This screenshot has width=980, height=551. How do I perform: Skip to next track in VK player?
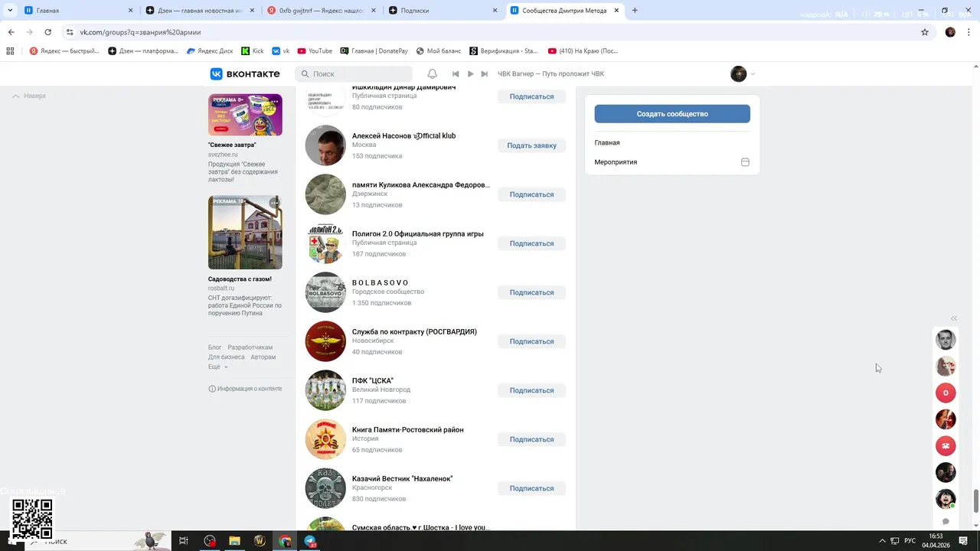point(484,74)
